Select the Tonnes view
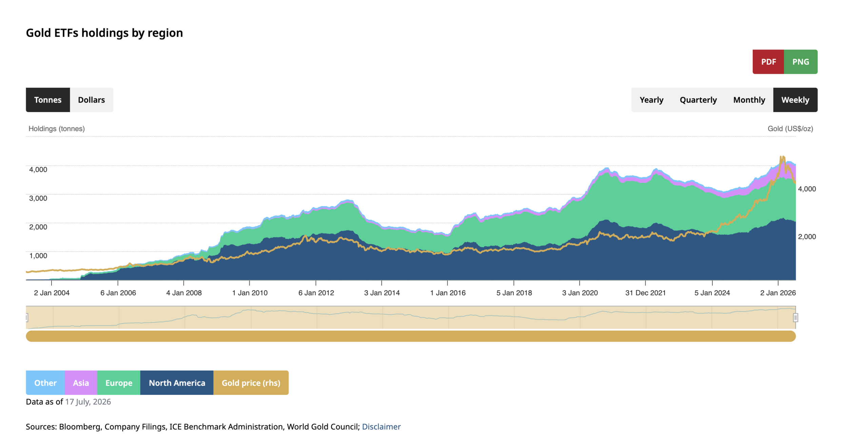The image size is (868, 442). pyautogui.click(x=48, y=100)
